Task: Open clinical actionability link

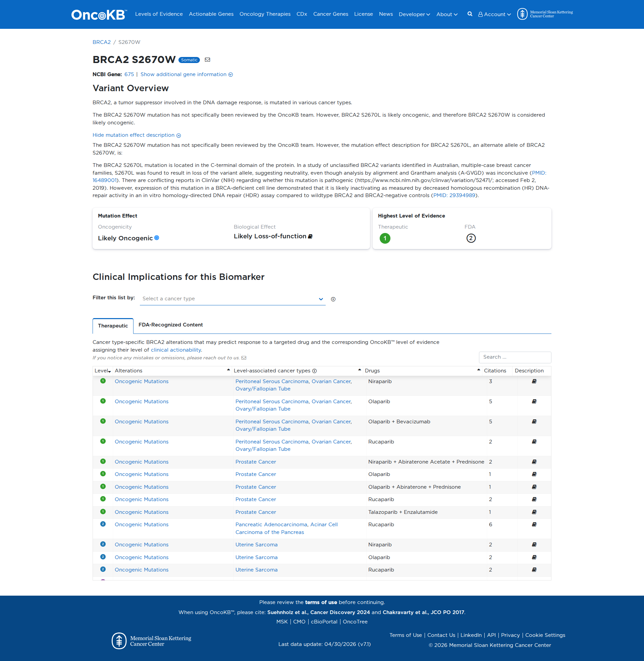Action: point(176,350)
